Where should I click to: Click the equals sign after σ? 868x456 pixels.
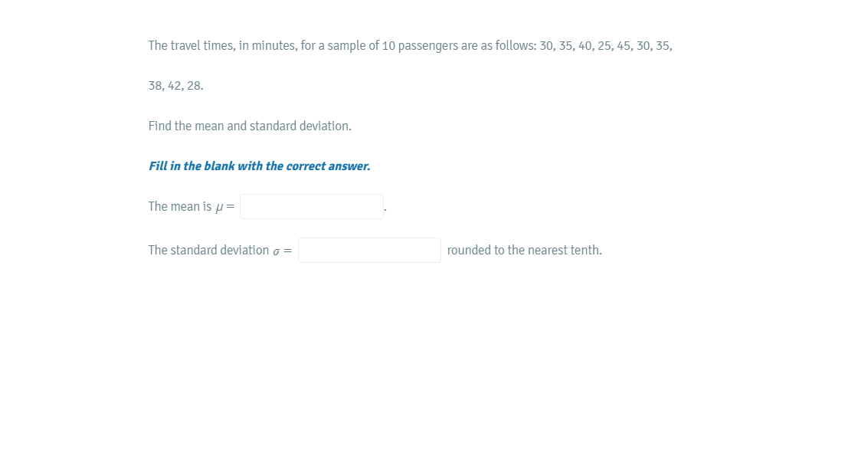(288, 251)
